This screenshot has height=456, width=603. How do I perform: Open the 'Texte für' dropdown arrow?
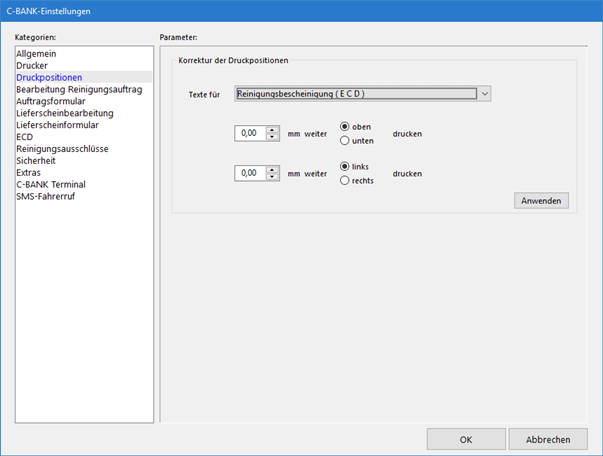point(484,94)
